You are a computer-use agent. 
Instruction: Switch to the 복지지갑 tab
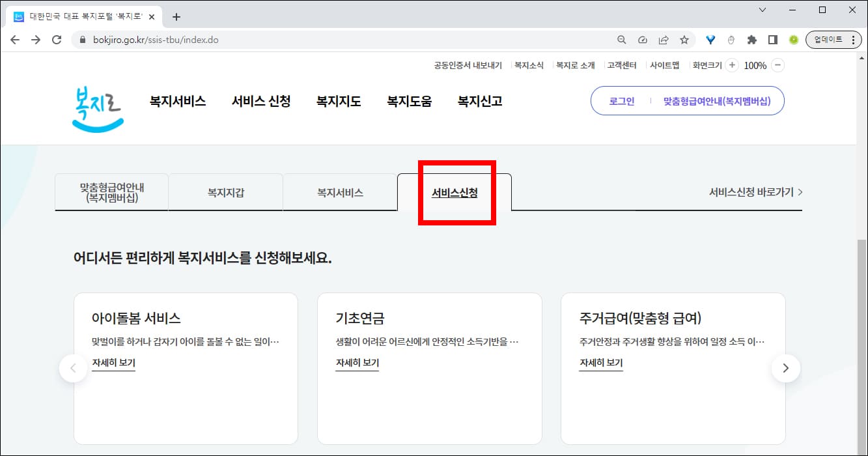click(225, 192)
